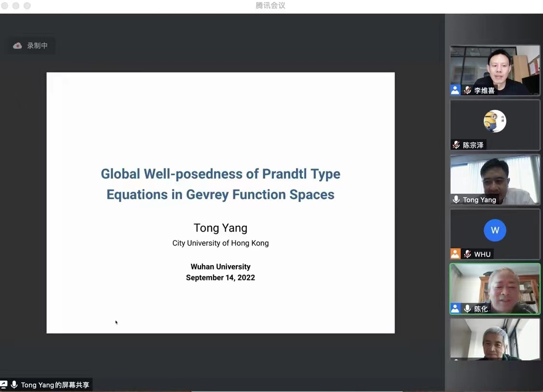Click the muted mic icon of 陈宗泽
Screen dimensions: 543x392
[x=456, y=145]
